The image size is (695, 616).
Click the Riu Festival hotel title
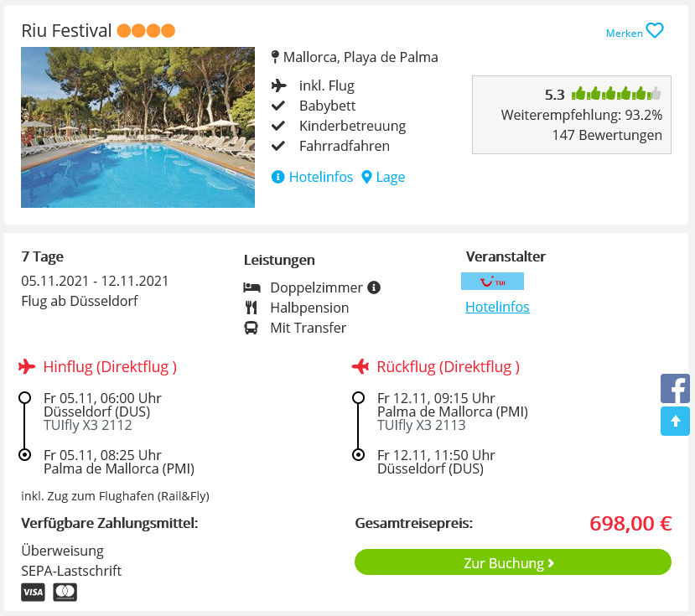(x=66, y=31)
